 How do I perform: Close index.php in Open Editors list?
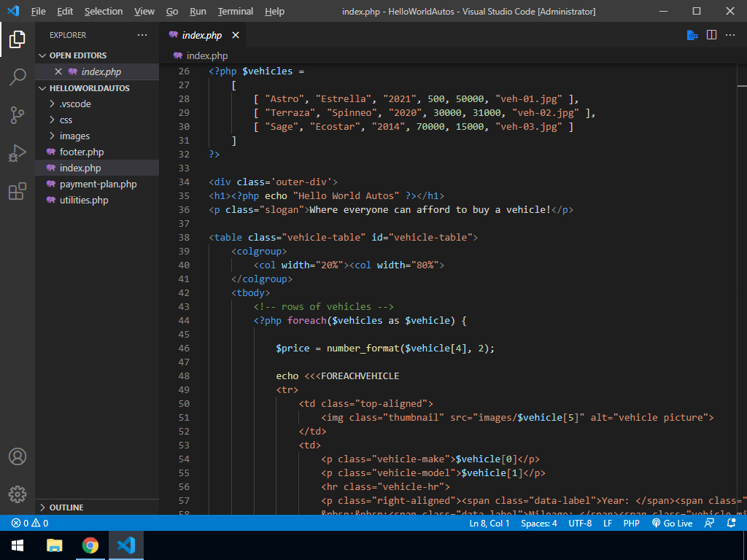tap(58, 71)
